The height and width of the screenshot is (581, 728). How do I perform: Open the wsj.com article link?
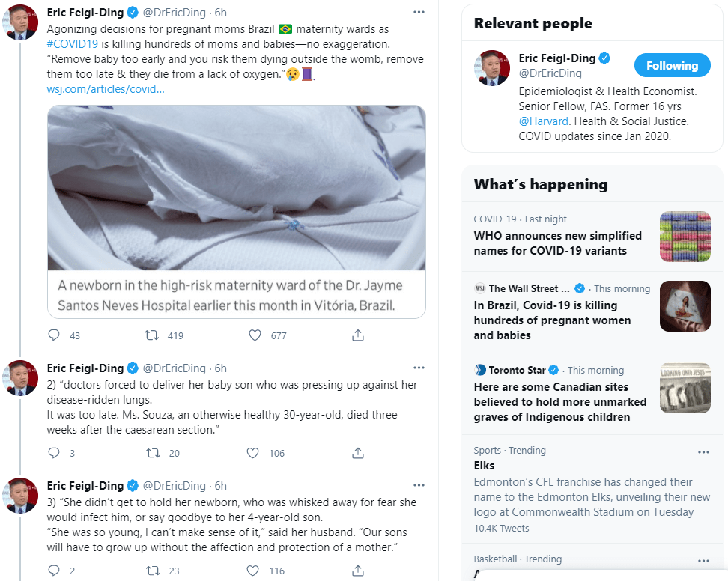[x=106, y=89]
